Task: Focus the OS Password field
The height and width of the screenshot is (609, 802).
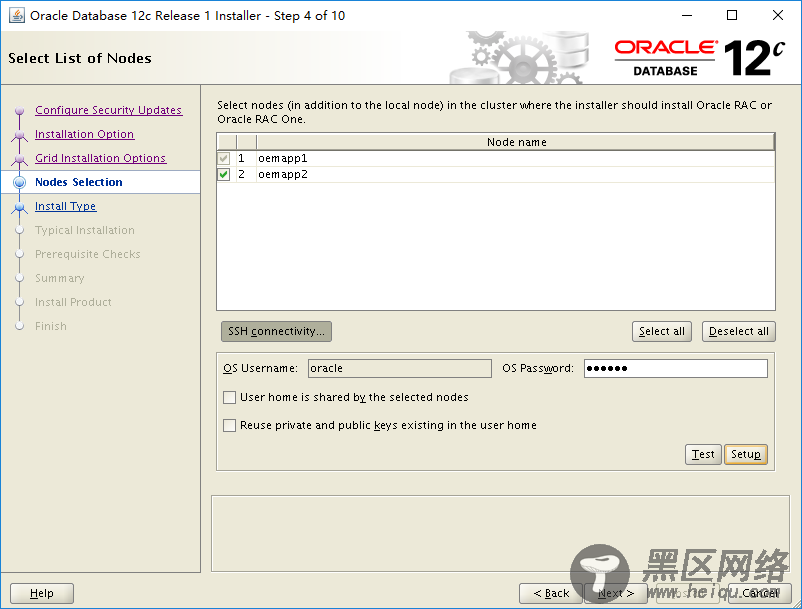Action: tap(676, 368)
